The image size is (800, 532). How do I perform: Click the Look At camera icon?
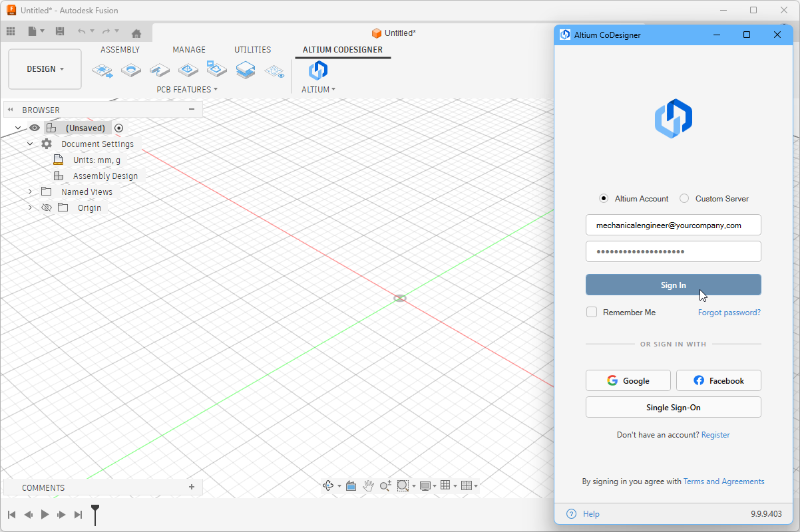point(351,486)
